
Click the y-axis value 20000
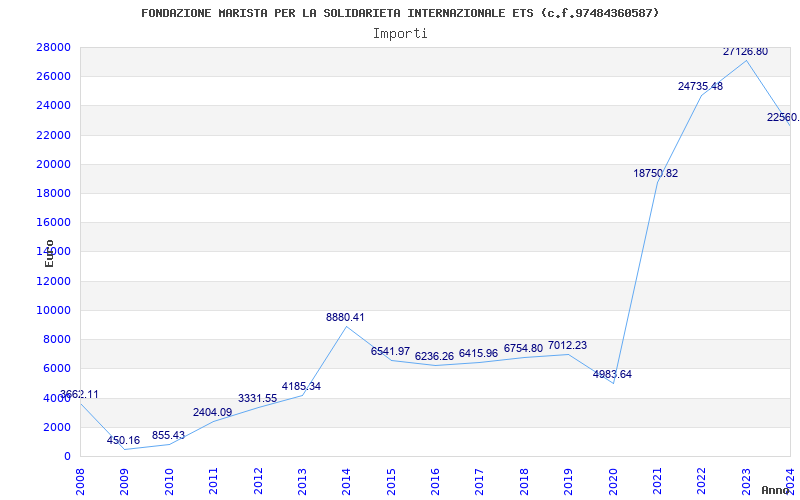(54, 164)
